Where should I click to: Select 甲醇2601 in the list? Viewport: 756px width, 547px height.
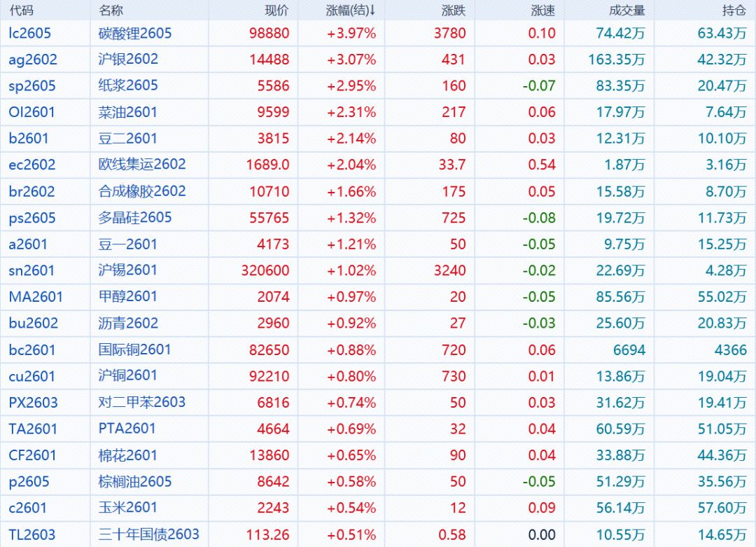128,297
